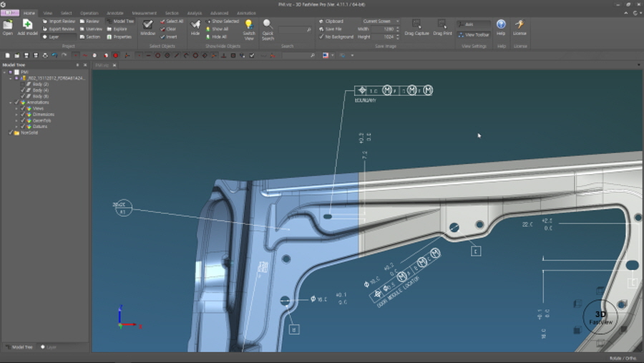This screenshot has height=363, width=644.
Task: Toggle Body (2) visibility checkbox
Action: coord(23,84)
